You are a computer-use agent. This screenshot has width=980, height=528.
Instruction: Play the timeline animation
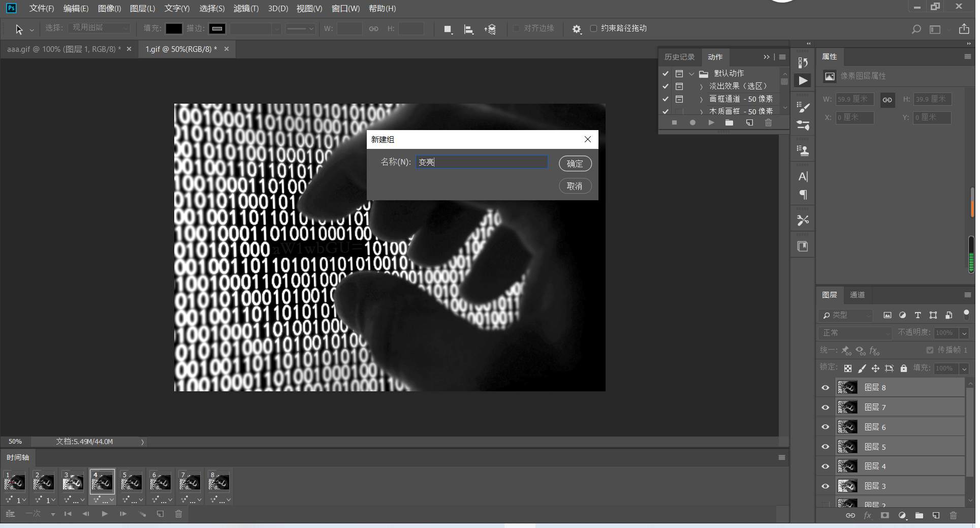pyautogui.click(x=105, y=514)
